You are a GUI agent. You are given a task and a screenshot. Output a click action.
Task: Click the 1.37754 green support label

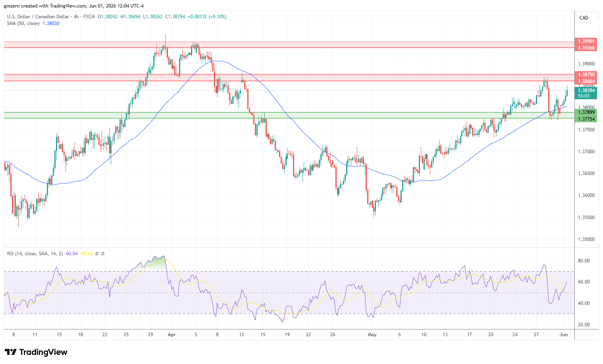click(586, 119)
